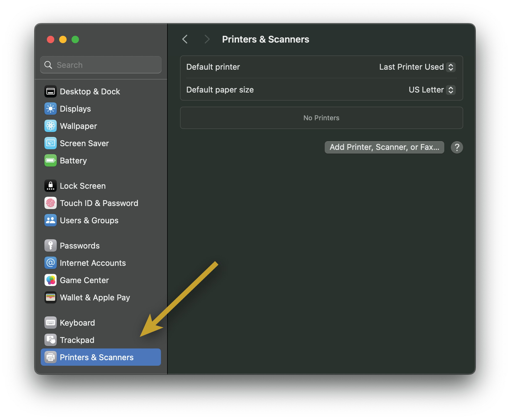510x420 pixels.
Task: Open Touch ID & Password fingerprint icon
Action: [x=50, y=203]
